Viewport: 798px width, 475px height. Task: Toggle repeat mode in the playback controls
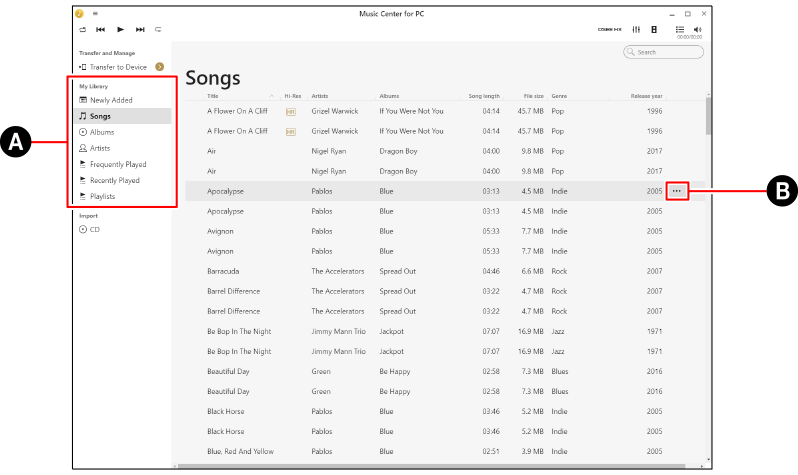click(x=158, y=30)
